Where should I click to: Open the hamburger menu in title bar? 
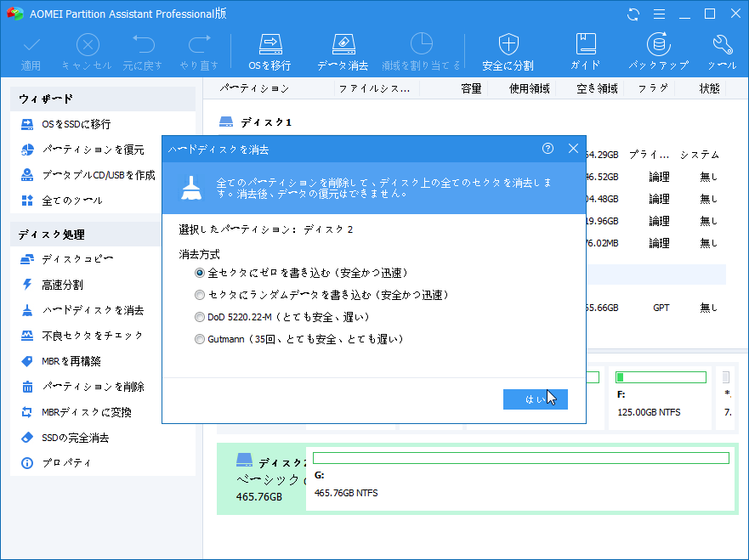tap(659, 14)
